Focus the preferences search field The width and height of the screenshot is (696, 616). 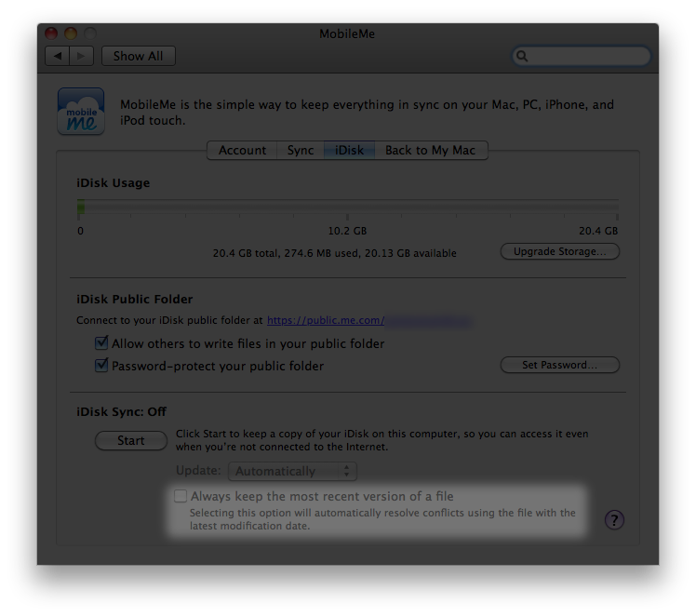point(582,56)
